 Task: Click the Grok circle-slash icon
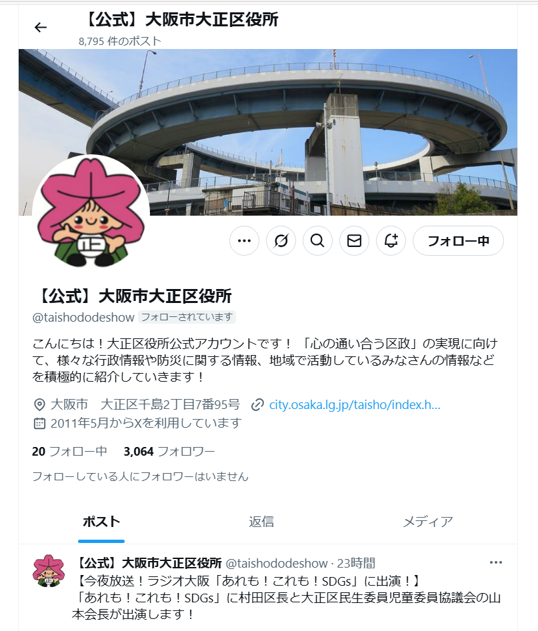click(281, 241)
